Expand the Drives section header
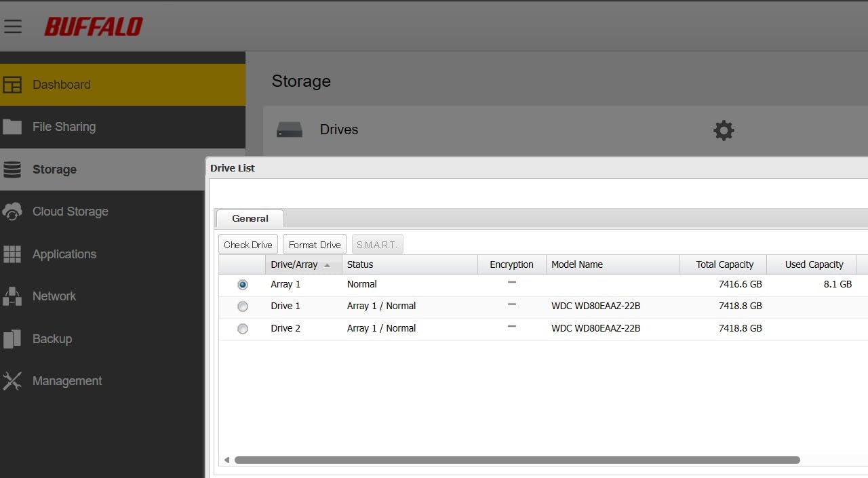868x478 pixels. pyautogui.click(x=338, y=130)
